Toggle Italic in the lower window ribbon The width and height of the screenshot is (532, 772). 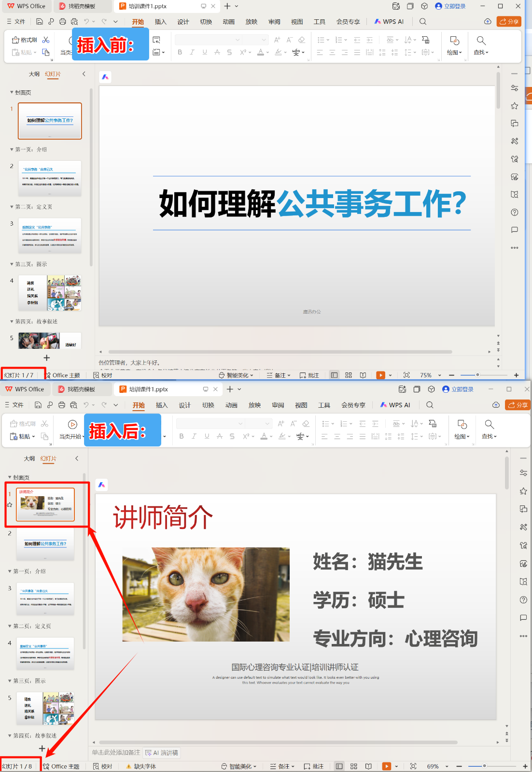194,436
